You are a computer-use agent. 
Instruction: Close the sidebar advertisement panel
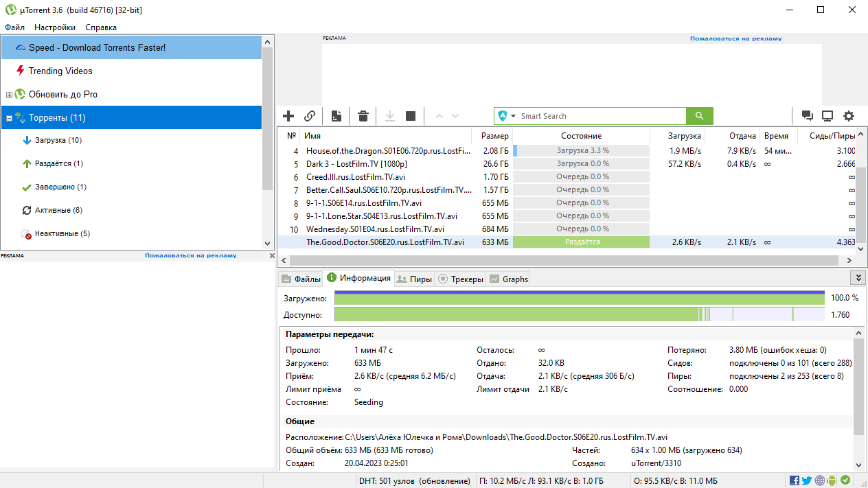coord(271,255)
